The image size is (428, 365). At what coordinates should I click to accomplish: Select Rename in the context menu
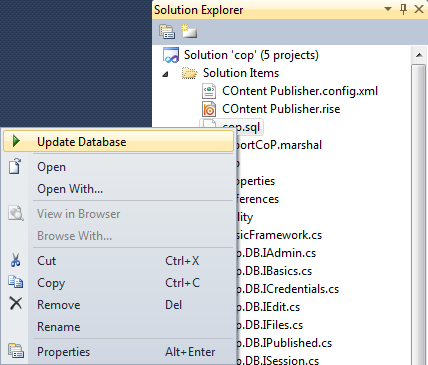118,327
